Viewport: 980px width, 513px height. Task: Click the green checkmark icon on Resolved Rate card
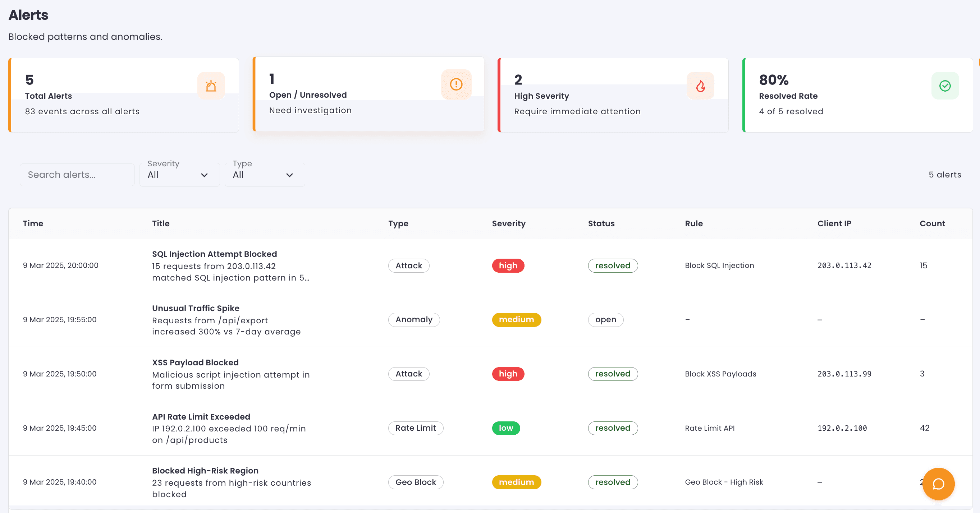[945, 86]
